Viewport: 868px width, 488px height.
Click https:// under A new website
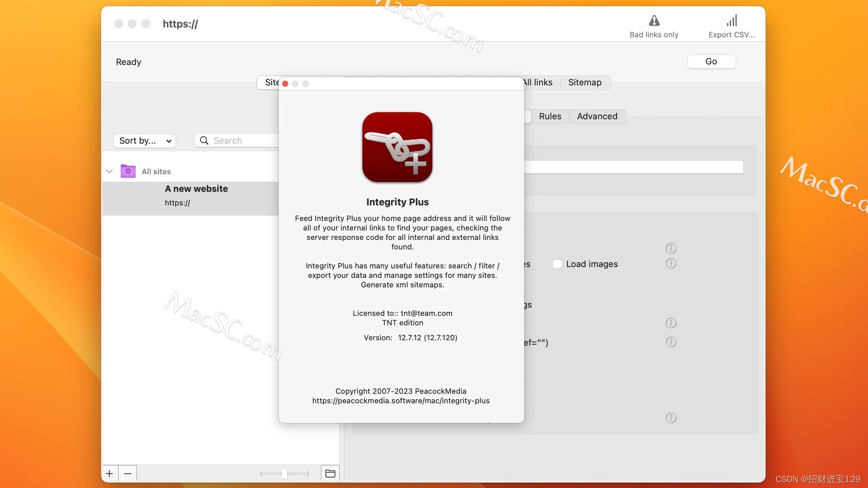tap(177, 203)
